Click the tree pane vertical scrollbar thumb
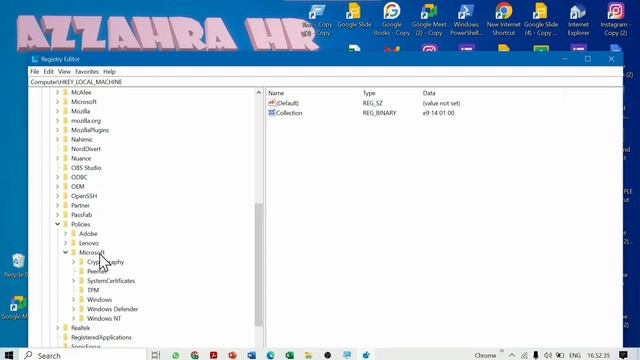 coord(258,264)
